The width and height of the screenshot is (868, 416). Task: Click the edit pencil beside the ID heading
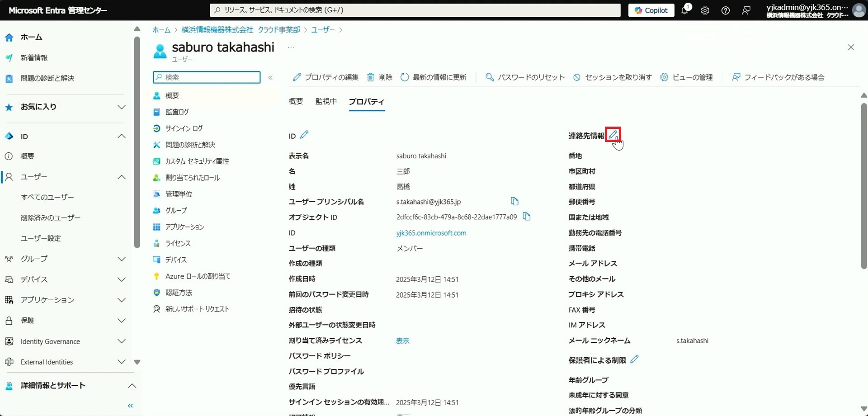pos(304,135)
